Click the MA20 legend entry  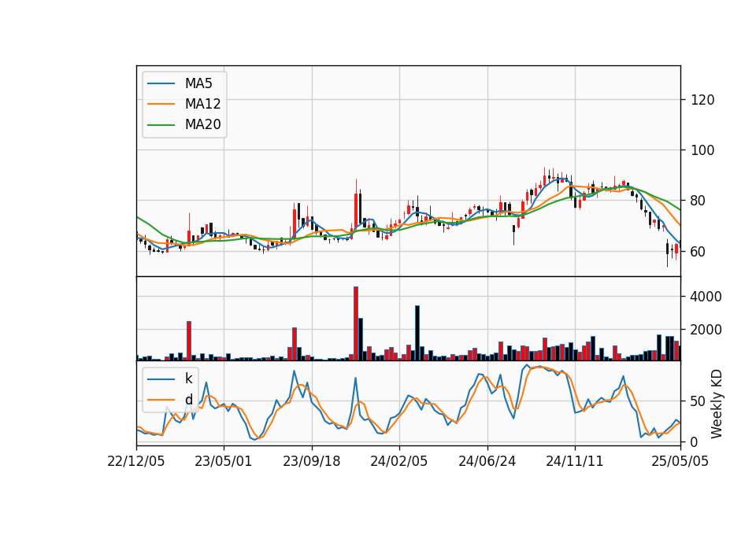pos(184,124)
